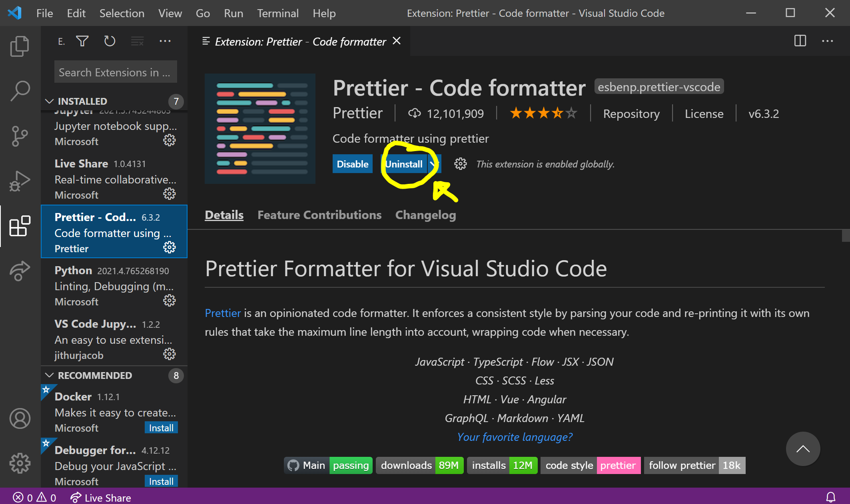Click the filter extensions funnel icon

[x=82, y=41]
